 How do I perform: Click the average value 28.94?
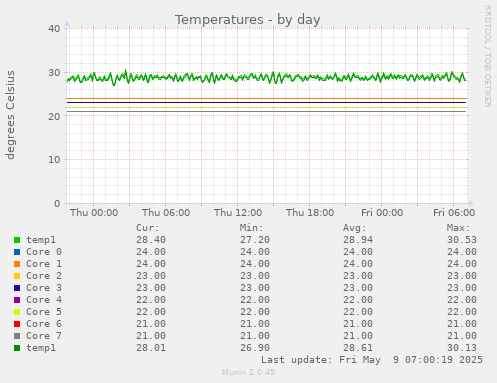click(x=358, y=240)
